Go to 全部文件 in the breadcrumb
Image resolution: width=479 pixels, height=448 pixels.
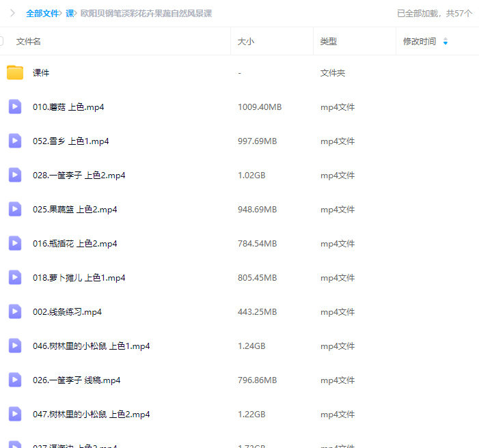click(42, 13)
